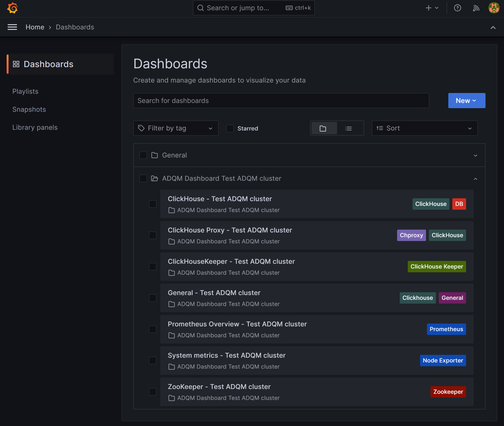This screenshot has width=504, height=426.
Task: Open Dashboards in the sidebar
Action: [x=60, y=64]
